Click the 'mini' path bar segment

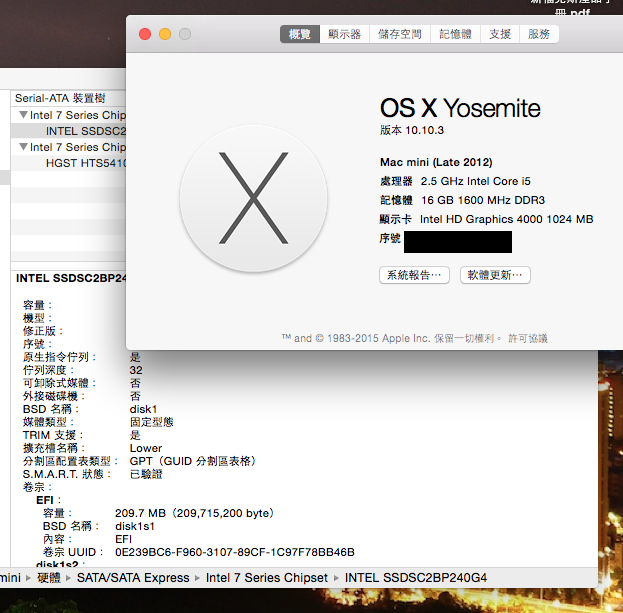pyautogui.click(x=10, y=578)
